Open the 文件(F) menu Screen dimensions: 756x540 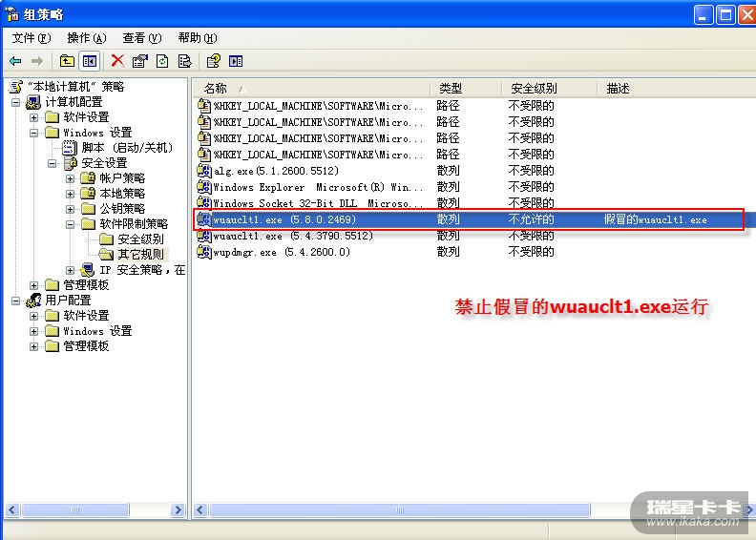click(31, 37)
